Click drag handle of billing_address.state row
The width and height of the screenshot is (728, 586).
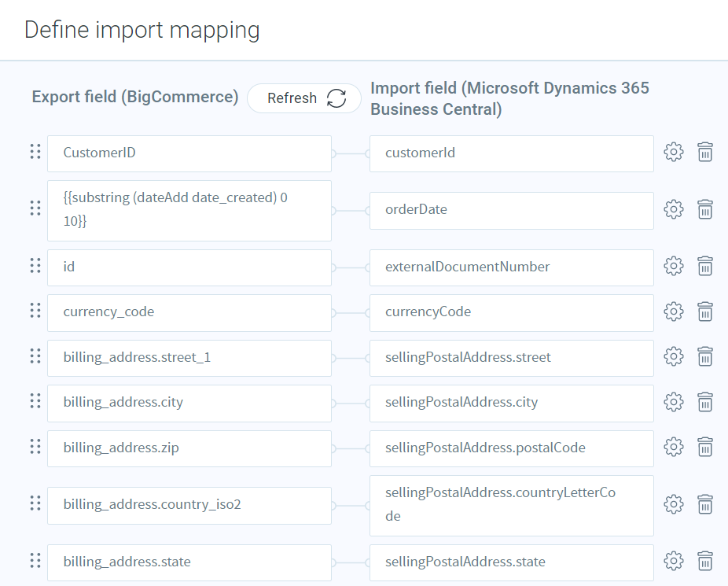point(35,561)
